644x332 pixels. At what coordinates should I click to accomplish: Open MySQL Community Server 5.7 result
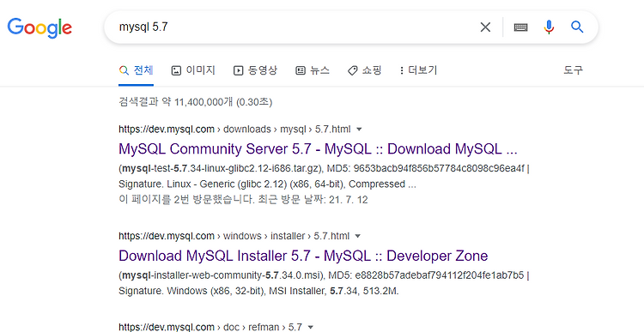[318, 149]
